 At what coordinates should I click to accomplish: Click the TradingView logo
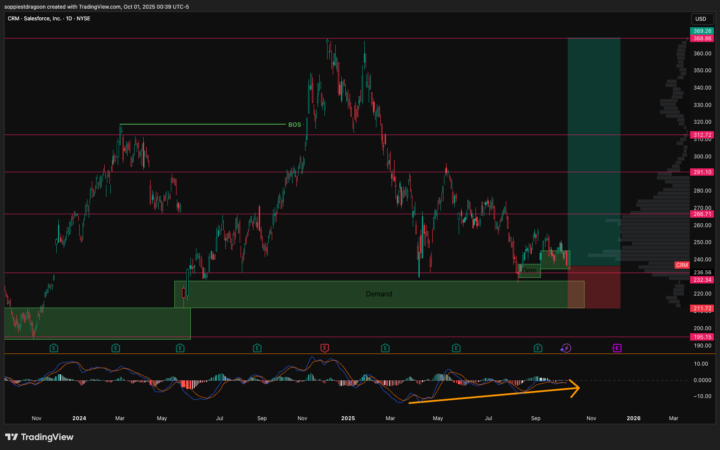point(40,437)
